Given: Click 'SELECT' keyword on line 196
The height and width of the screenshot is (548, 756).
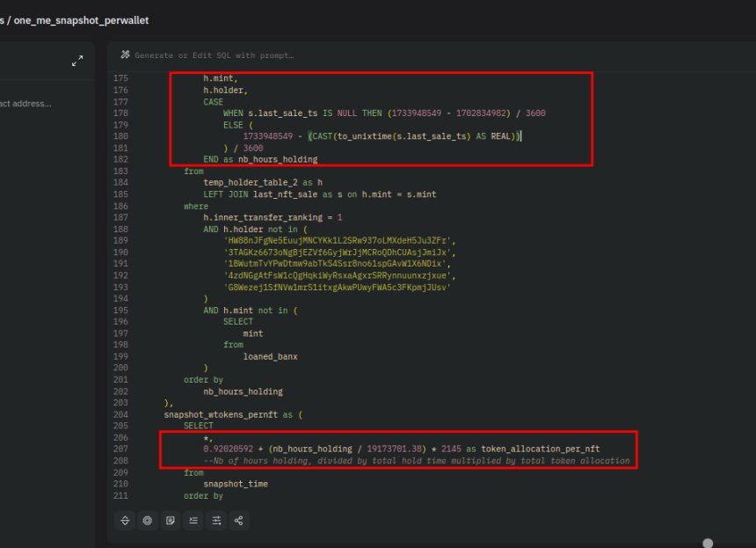Looking at the screenshot, I should pyautogui.click(x=237, y=322).
